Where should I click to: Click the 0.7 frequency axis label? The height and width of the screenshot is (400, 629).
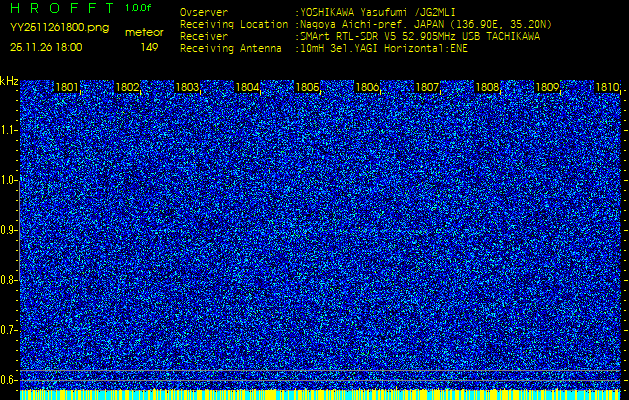pos(8,330)
